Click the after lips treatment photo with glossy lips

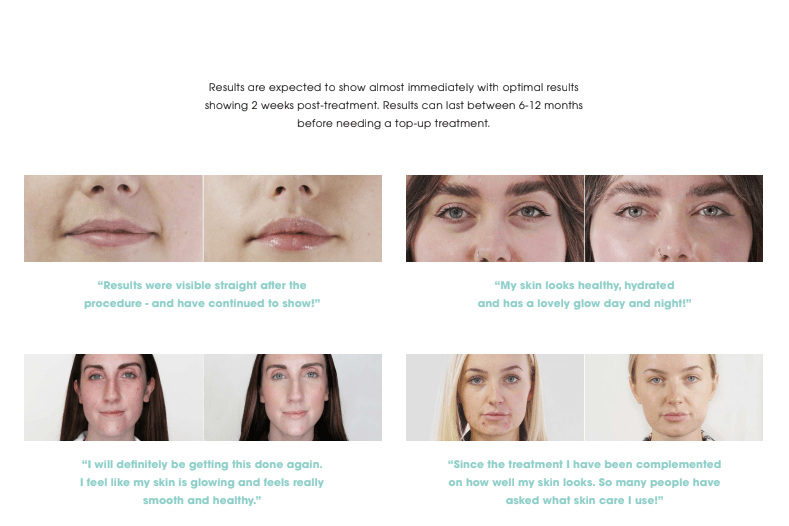point(293,218)
